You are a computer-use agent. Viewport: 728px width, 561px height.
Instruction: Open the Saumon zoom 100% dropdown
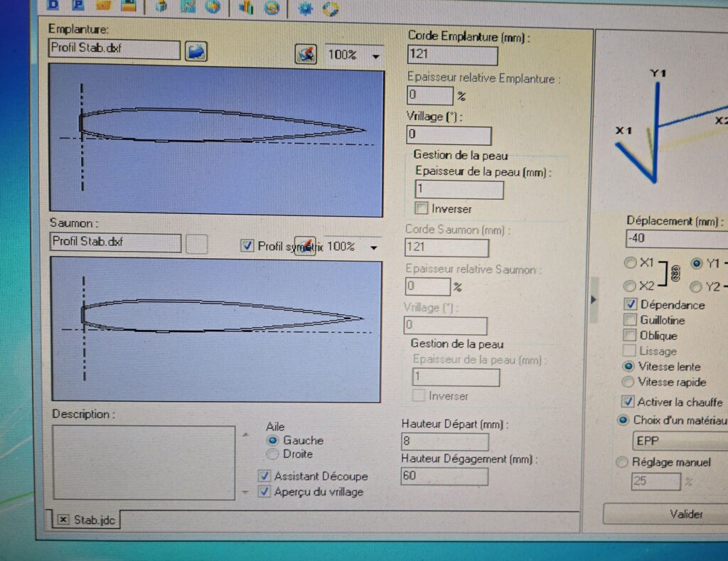pyautogui.click(x=374, y=247)
